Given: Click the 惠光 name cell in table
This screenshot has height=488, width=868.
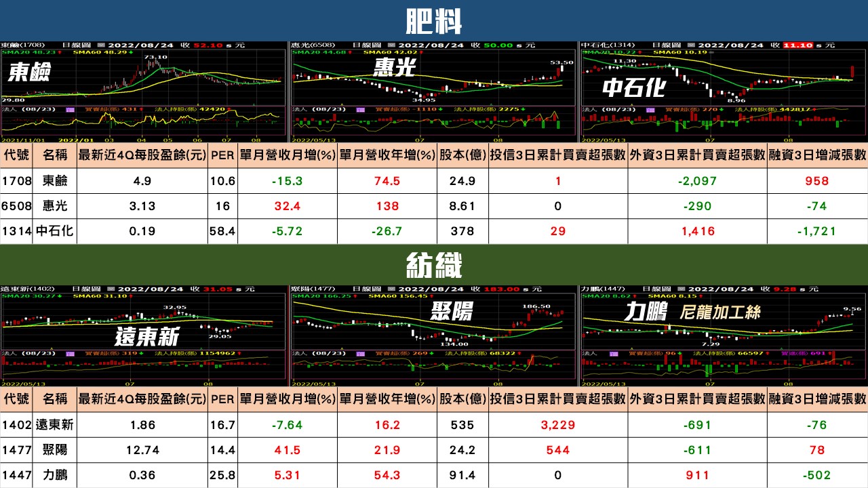Looking at the screenshot, I should pyautogui.click(x=54, y=206).
